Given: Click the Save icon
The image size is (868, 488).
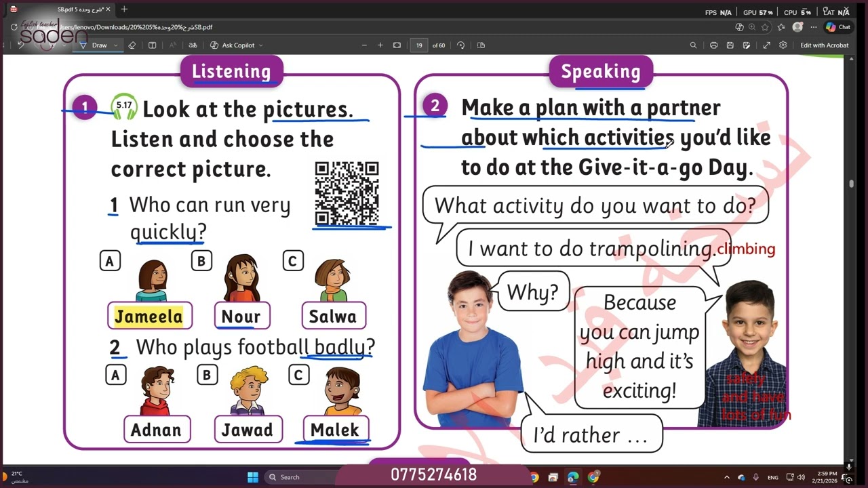Looking at the screenshot, I should point(730,45).
